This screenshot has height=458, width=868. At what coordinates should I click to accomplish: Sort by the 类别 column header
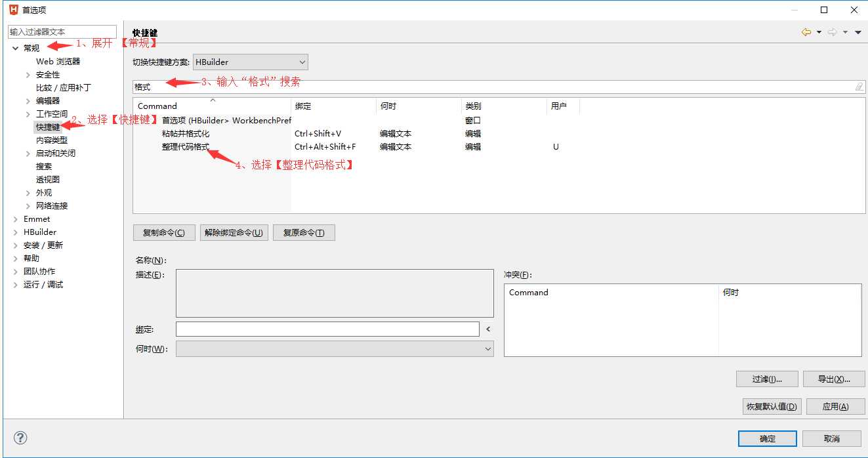click(x=504, y=106)
